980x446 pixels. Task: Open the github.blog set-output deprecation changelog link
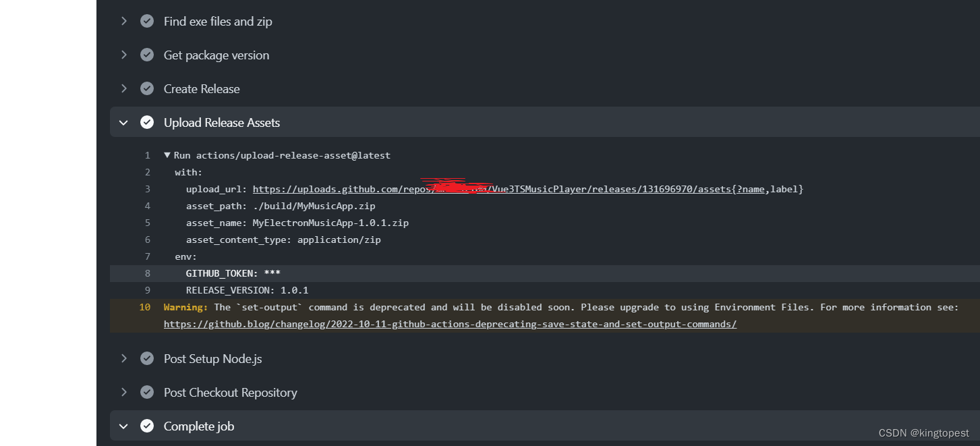click(450, 324)
